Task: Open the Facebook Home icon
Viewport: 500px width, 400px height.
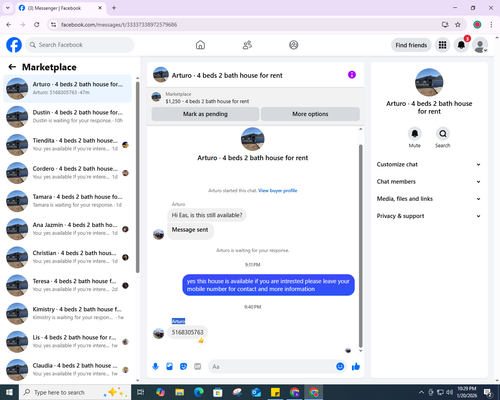Action: coord(200,45)
